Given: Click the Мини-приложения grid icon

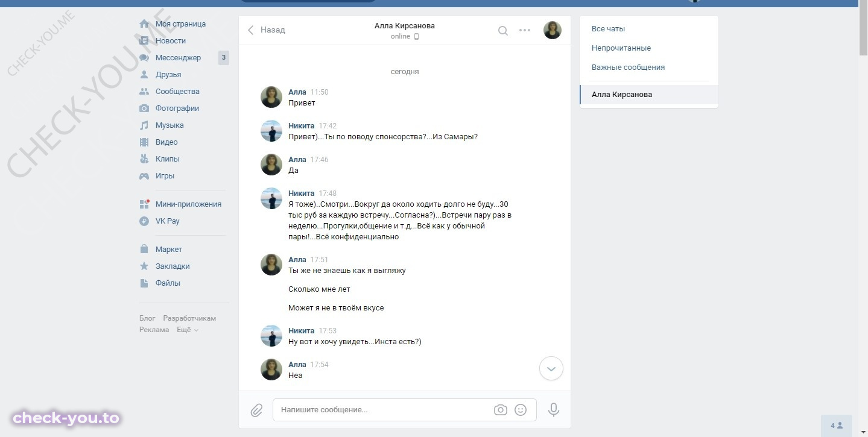Looking at the screenshot, I should [144, 204].
